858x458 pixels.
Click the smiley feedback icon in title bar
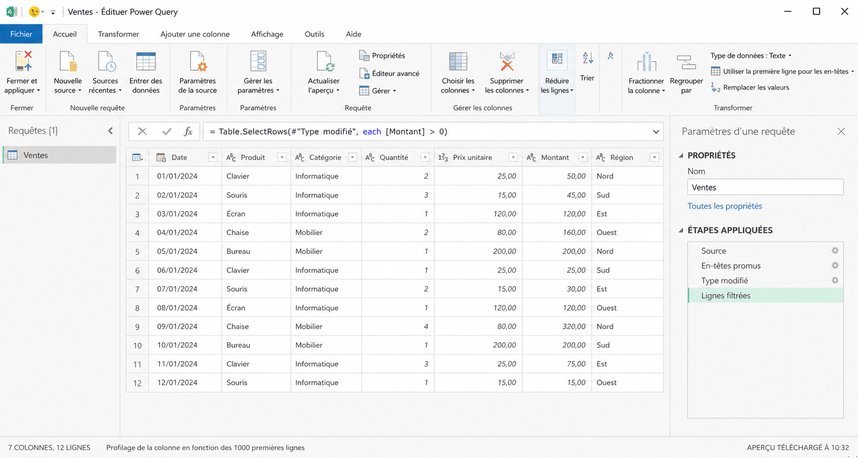pos(34,11)
